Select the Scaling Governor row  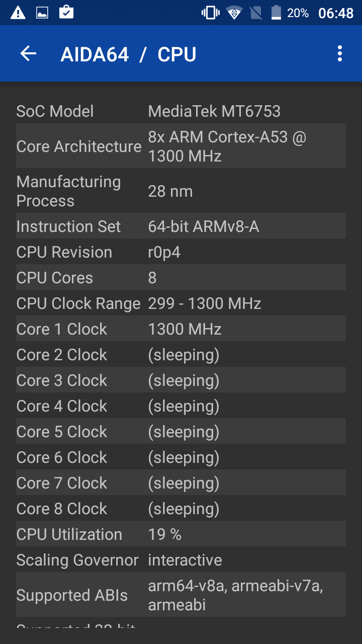pyautogui.click(x=181, y=560)
